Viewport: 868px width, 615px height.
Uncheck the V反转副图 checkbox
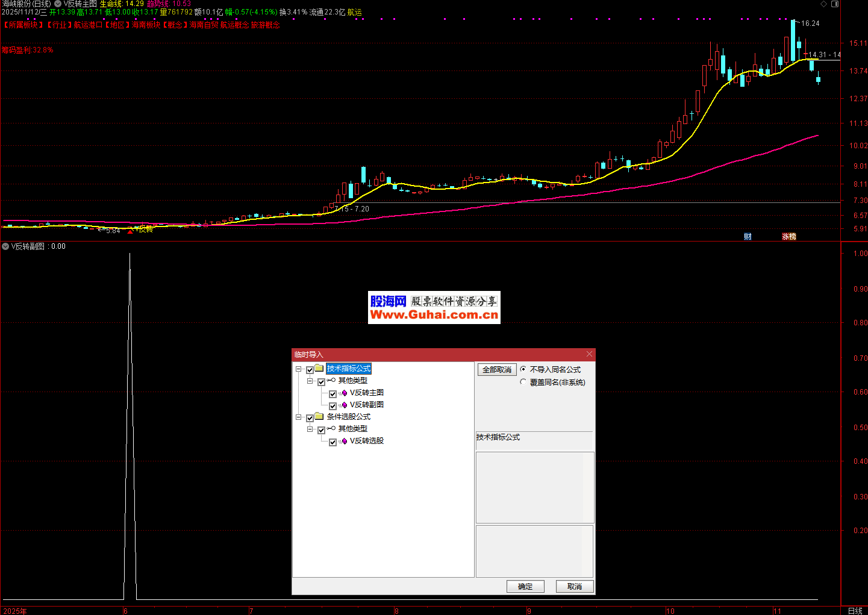pos(333,405)
